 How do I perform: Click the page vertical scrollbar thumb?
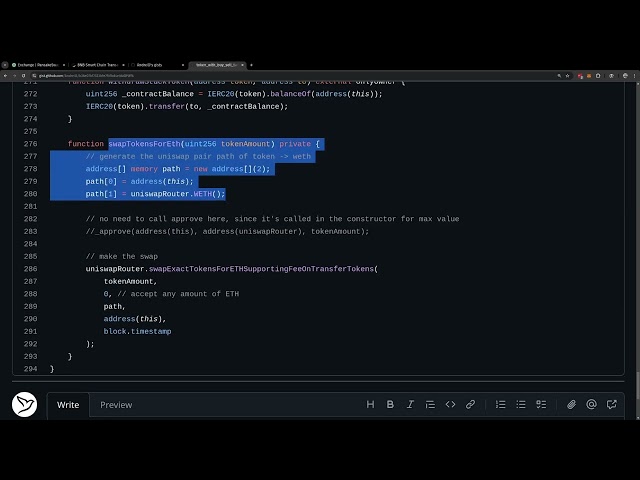click(637, 386)
